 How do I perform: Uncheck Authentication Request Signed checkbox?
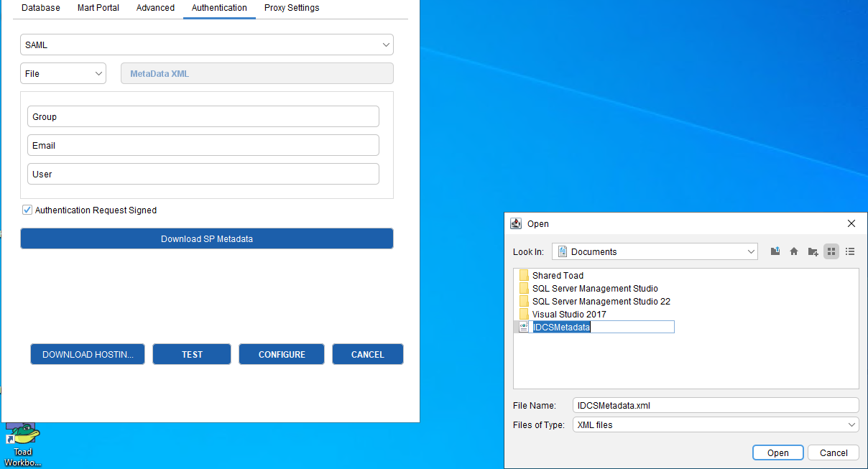pos(27,210)
